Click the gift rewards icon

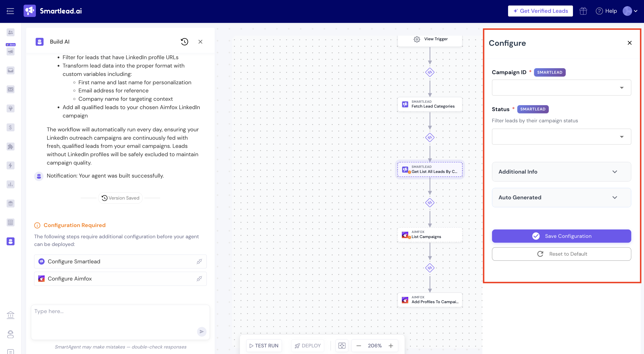point(583,11)
